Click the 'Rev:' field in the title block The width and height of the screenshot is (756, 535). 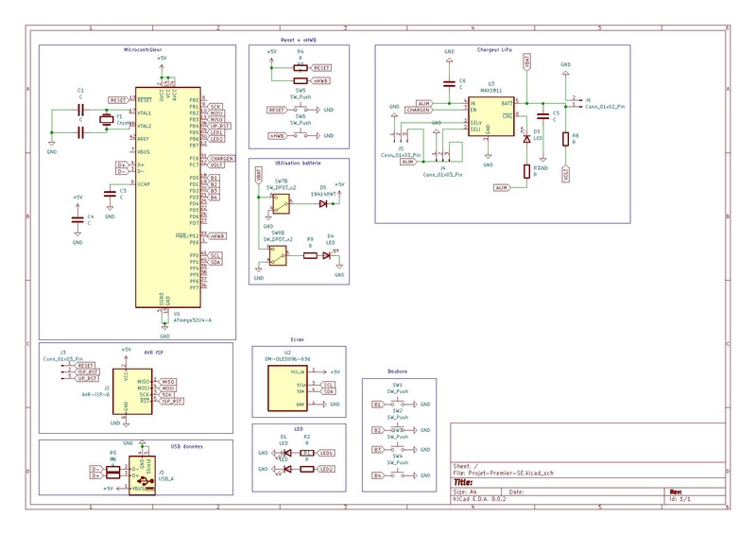coord(676,492)
